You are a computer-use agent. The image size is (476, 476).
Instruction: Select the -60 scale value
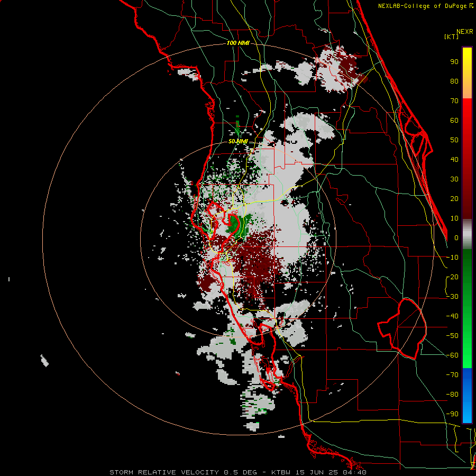pyautogui.click(x=452, y=355)
